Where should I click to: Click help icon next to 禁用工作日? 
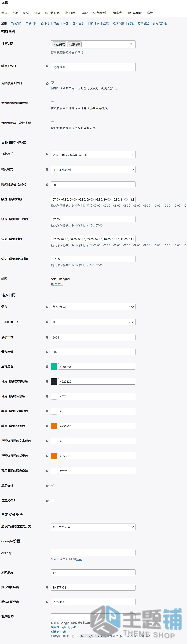pos(47,66)
